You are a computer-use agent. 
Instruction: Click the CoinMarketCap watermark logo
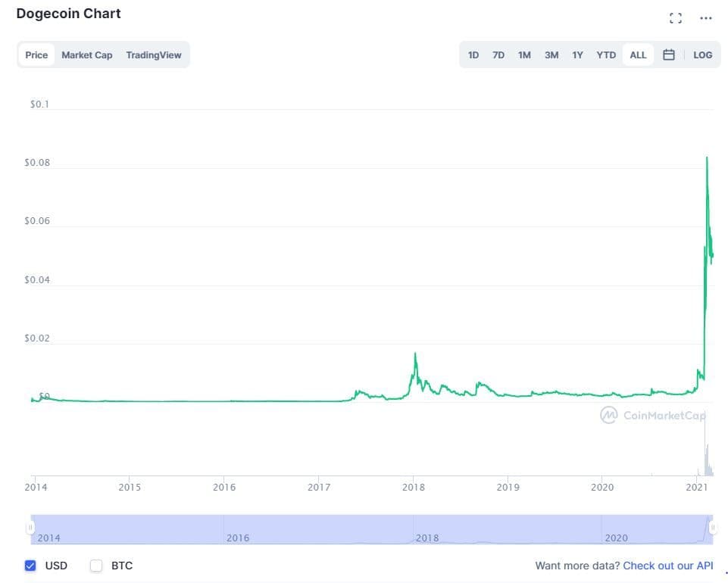point(655,415)
